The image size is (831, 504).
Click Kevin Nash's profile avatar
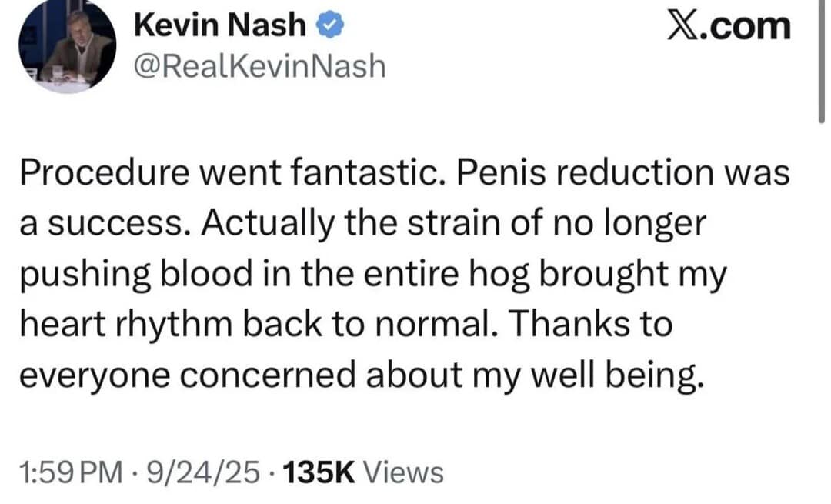67,48
